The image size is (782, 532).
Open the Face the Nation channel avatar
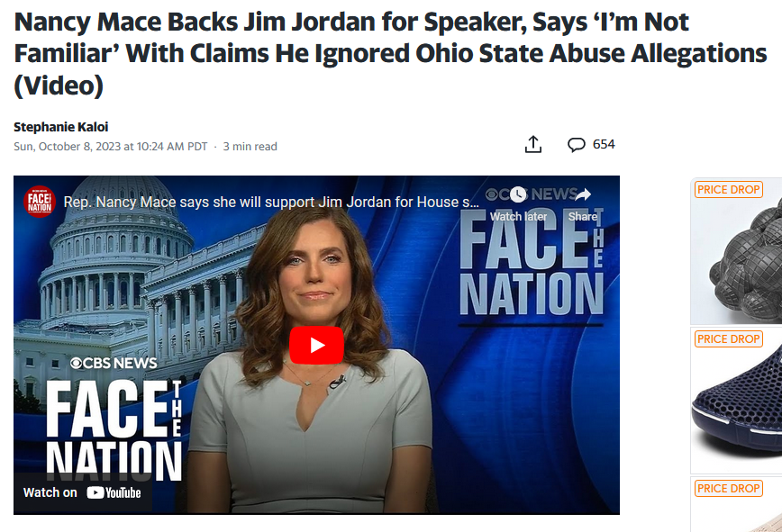coord(40,202)
